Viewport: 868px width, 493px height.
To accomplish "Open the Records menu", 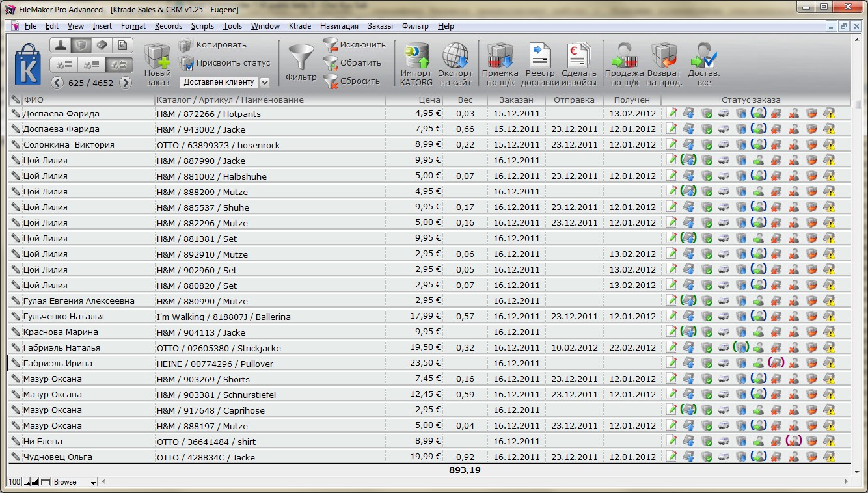I will (x=169, y=26).
